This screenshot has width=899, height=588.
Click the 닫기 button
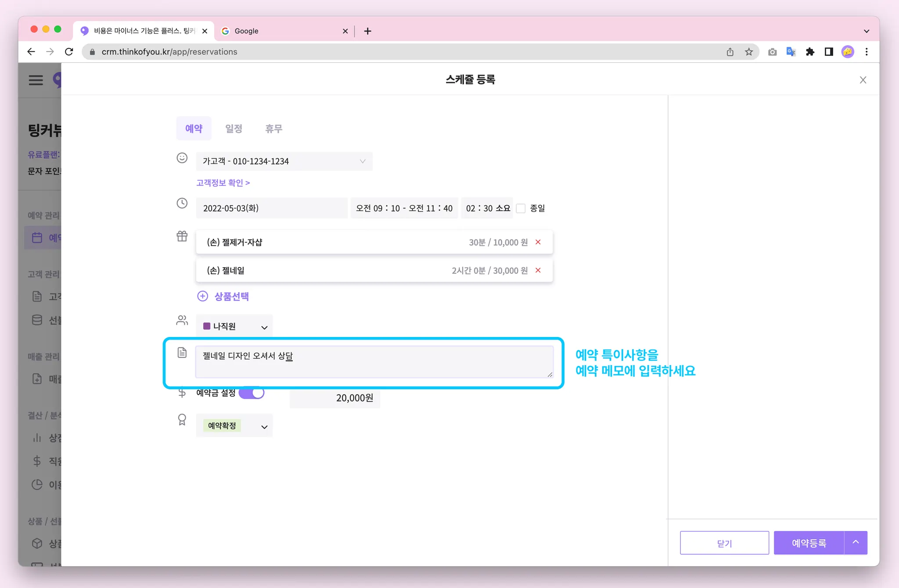[x=724, y=543]
